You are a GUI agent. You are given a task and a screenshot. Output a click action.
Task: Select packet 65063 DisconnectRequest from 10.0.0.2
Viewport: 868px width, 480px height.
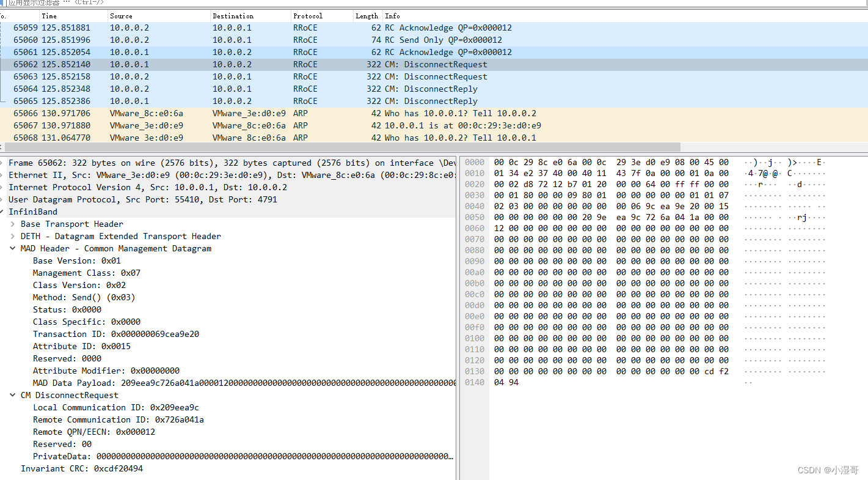(x=434, y=76)
